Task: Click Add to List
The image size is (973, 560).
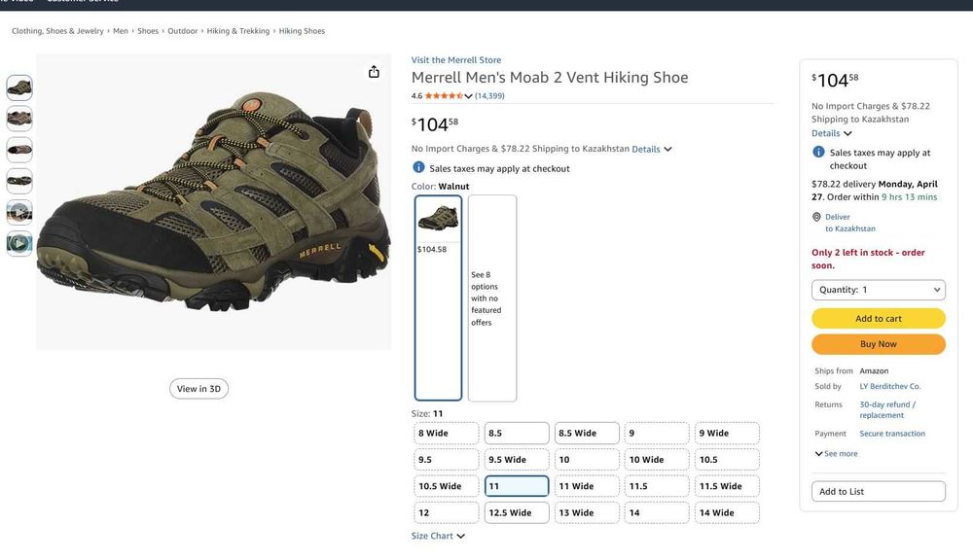Action: coord(878,491)
